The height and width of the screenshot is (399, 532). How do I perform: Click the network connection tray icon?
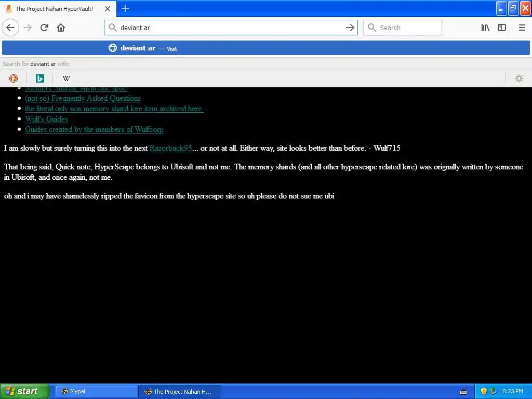click(494, 391)
